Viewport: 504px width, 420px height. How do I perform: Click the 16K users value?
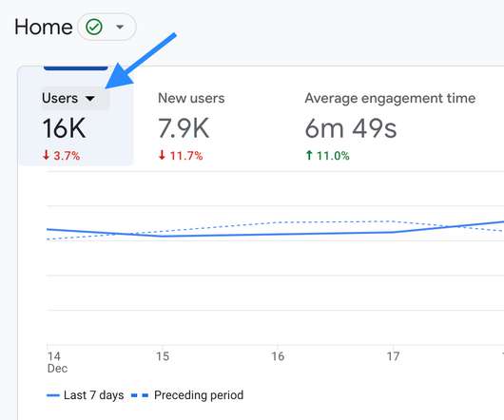pyautogui.click(x=64, y=128)
